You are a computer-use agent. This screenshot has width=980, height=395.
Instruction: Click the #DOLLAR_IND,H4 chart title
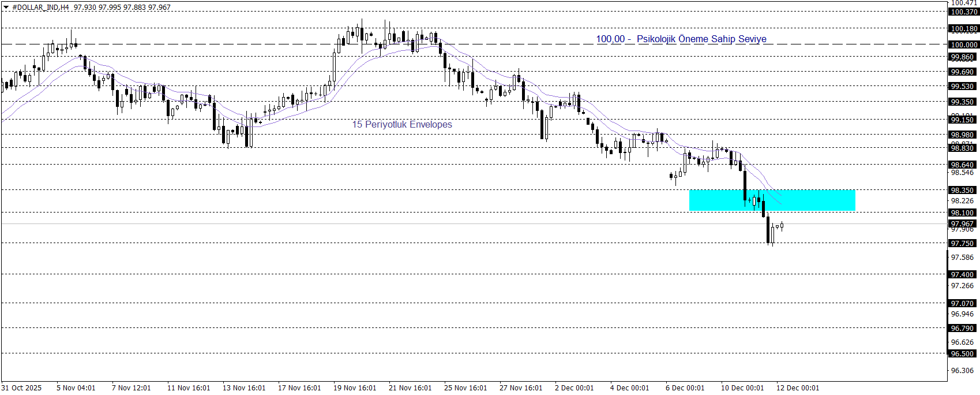pos(41,8)
